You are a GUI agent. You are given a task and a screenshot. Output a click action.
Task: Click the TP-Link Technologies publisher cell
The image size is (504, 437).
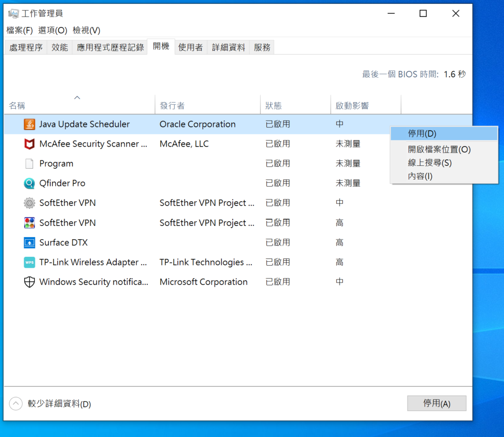(x=206, y=262)
